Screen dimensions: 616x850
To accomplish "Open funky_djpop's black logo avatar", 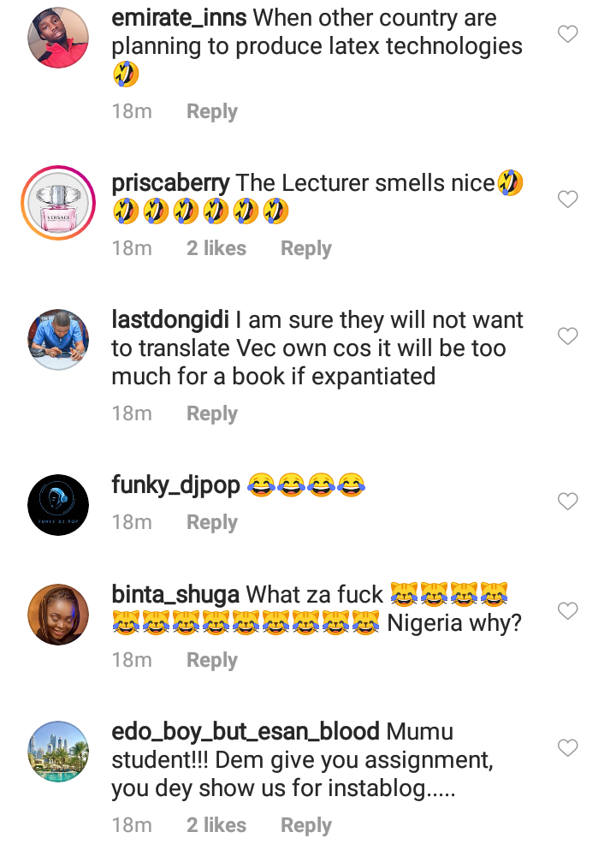I will click(58, 505).
